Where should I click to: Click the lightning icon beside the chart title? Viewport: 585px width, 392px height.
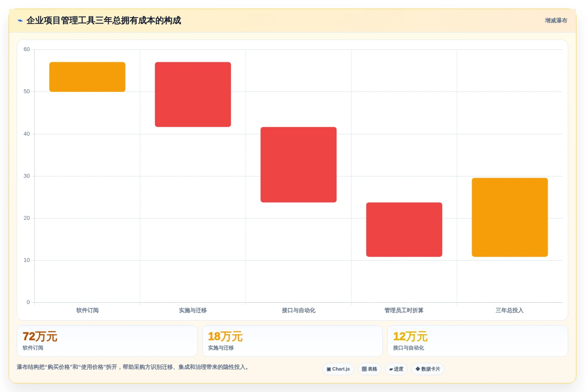coord(20,21)
